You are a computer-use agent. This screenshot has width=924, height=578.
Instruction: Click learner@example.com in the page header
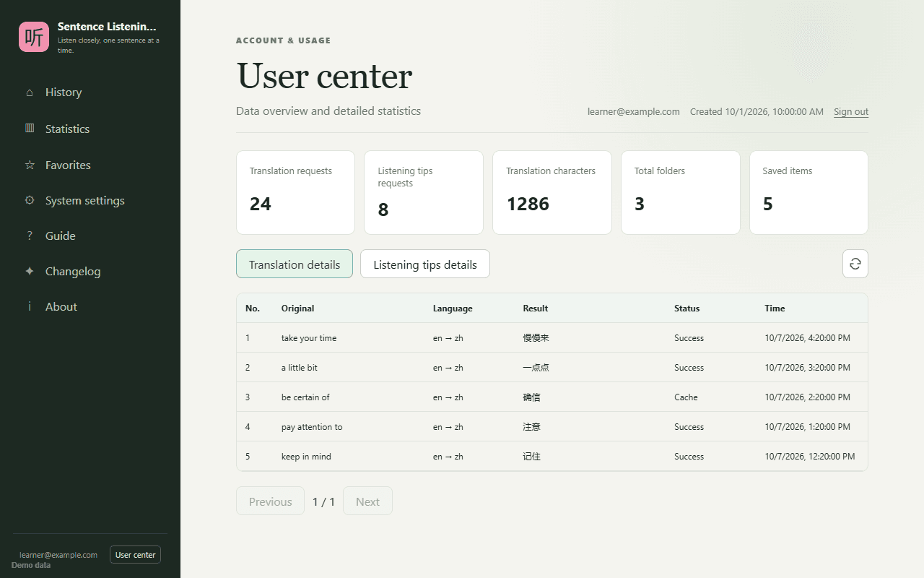(x=634, y=112)
